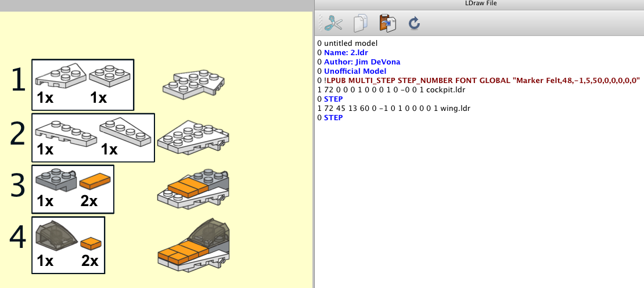This screenshot has width=644, height=288.
Task: Click the step 1 parts list box
Action: point(82,85)
